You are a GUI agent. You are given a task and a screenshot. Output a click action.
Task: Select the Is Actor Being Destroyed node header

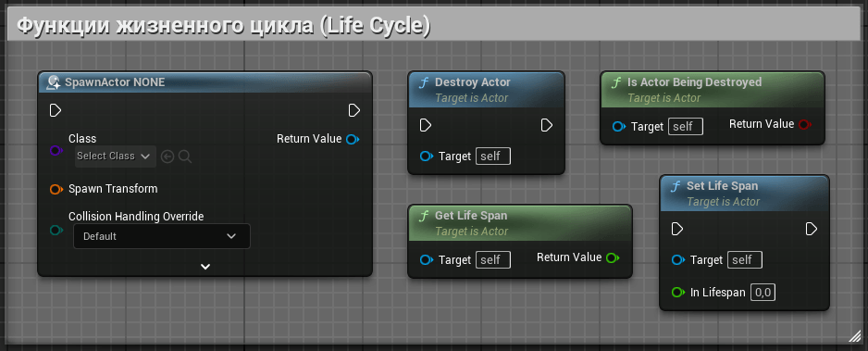(x=713, y=90)
